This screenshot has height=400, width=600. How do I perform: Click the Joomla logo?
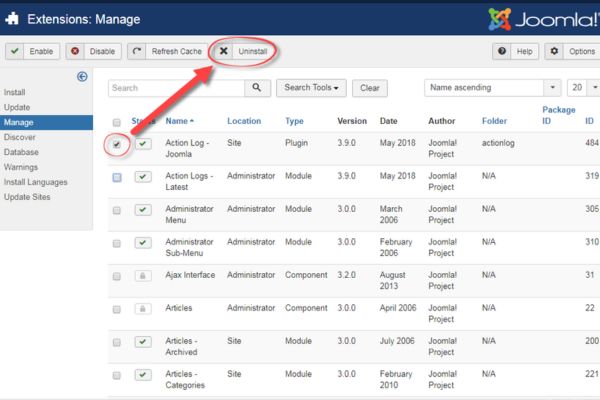tap(543, 19)
